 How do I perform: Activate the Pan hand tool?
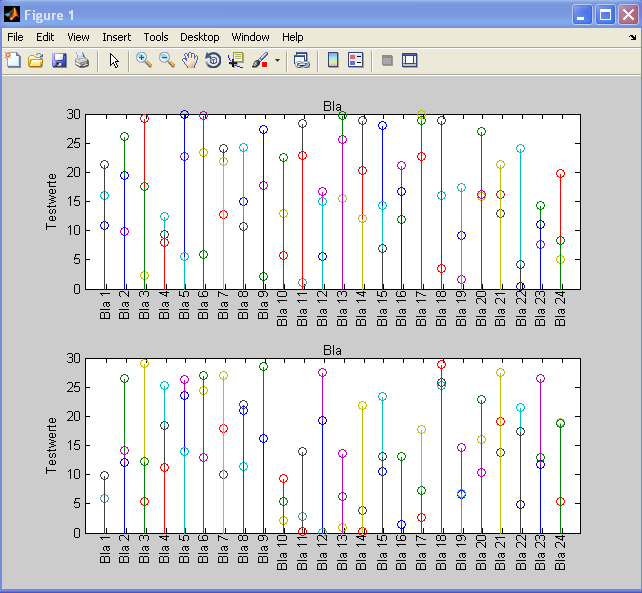point(190,60)
